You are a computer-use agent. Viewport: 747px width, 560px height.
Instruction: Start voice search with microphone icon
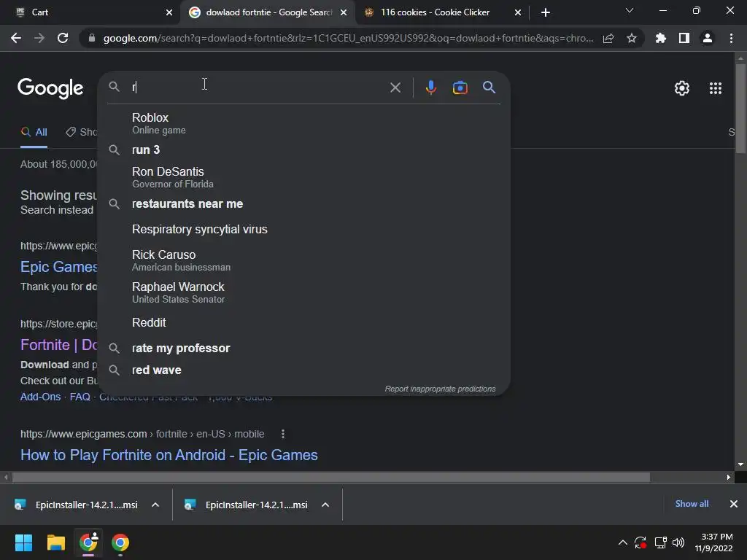[430, 87]
